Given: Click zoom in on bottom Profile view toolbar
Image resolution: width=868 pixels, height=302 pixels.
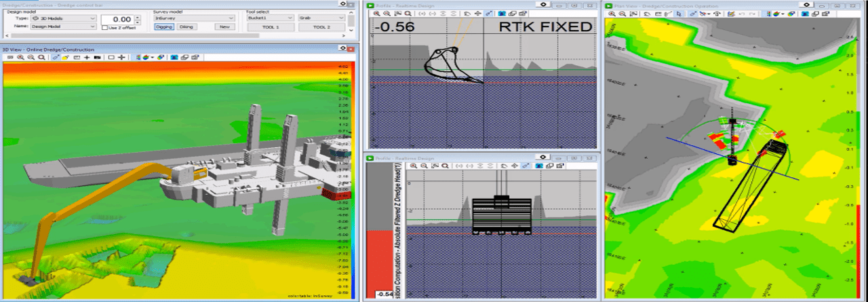Looking at the screenshot, I should point(413,166).
